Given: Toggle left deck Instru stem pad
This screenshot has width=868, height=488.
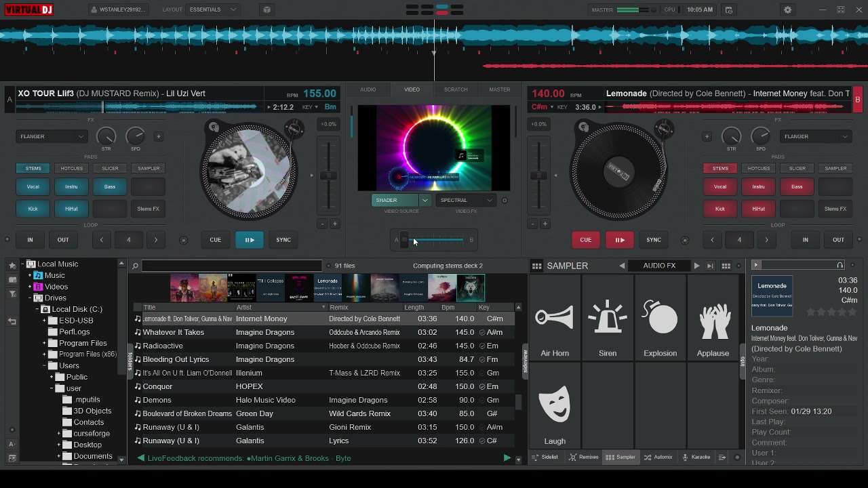Looking at the screenshot, I should point(71,186).
